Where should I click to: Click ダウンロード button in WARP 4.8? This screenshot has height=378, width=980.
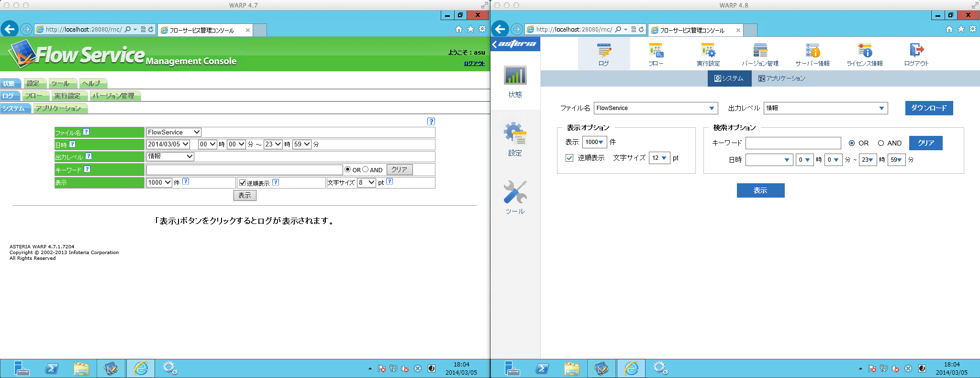tap(929, 108)
